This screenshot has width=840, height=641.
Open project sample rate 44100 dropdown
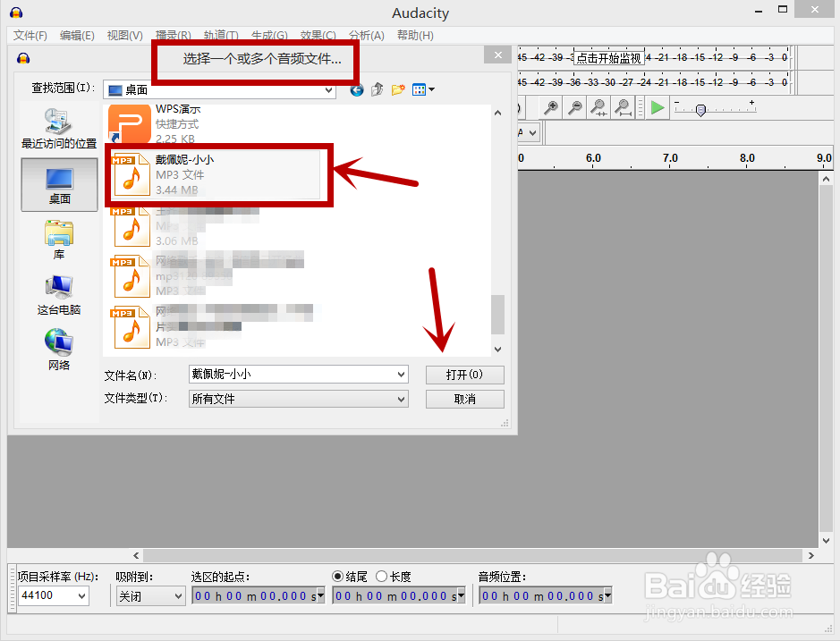coord(81,595)
